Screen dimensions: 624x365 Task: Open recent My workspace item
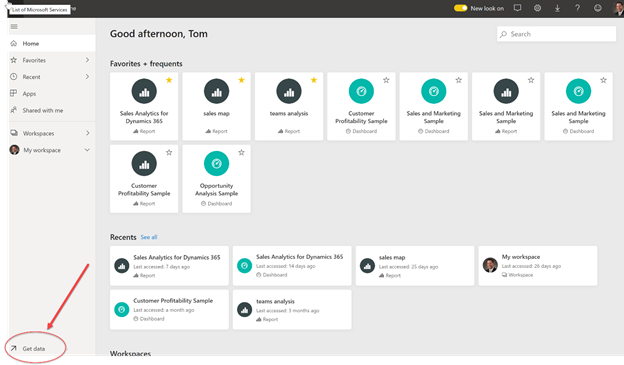click(538, 265)
